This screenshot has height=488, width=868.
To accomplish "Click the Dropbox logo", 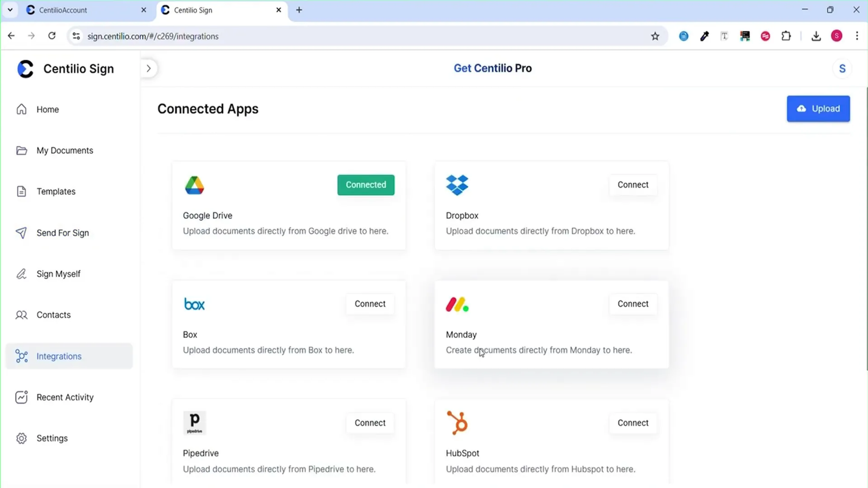I will click(457, 185).
